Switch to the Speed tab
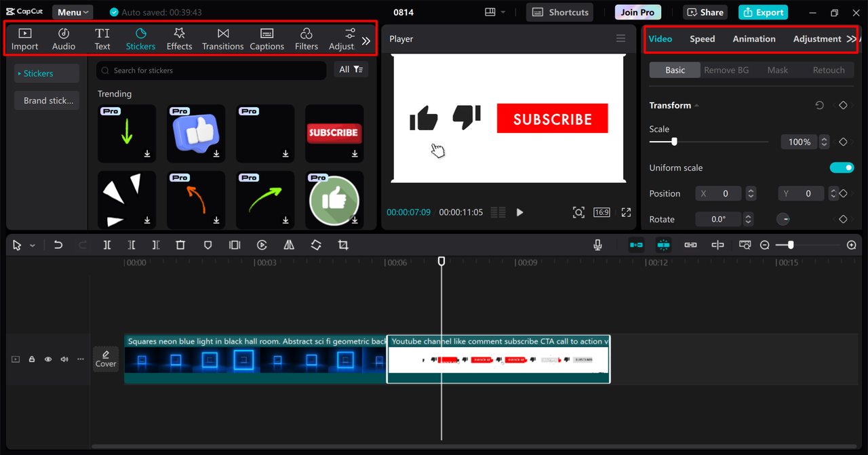This screenshot has width=868, height=455. coord(703,39)
